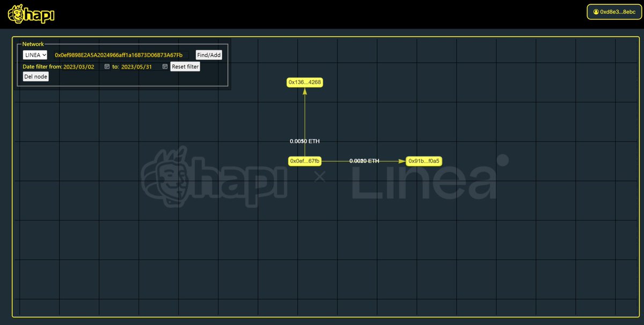This screenshot has height=325, width=644.
Task: Click the Reset filter button
Action: (x=185, y=67)
